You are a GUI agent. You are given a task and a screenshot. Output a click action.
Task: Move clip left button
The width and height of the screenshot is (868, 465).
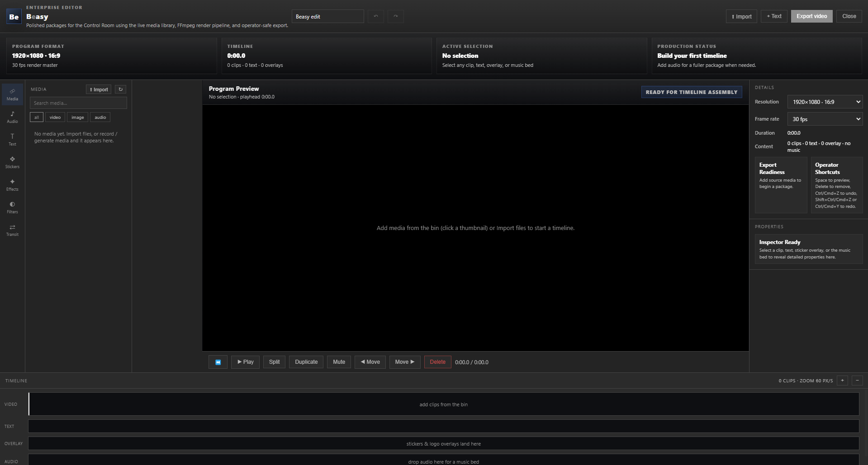pos(370,362)
